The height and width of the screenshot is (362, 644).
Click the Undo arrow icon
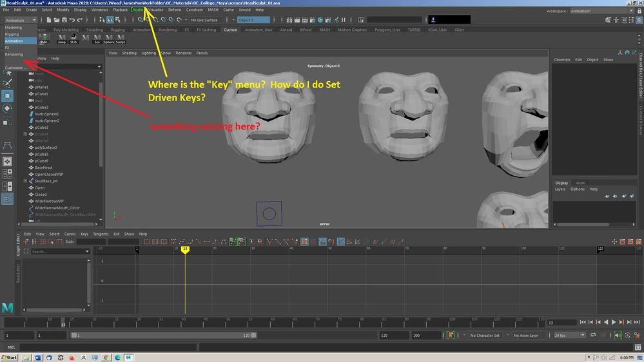coord(72,20)
